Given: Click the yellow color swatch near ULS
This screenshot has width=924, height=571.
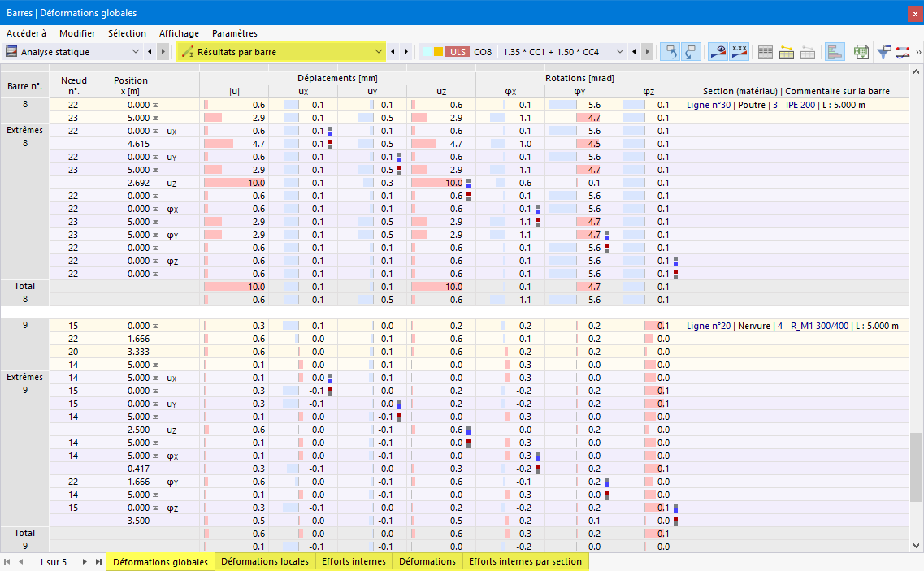Looking at the screenshot, I should 438,52.
